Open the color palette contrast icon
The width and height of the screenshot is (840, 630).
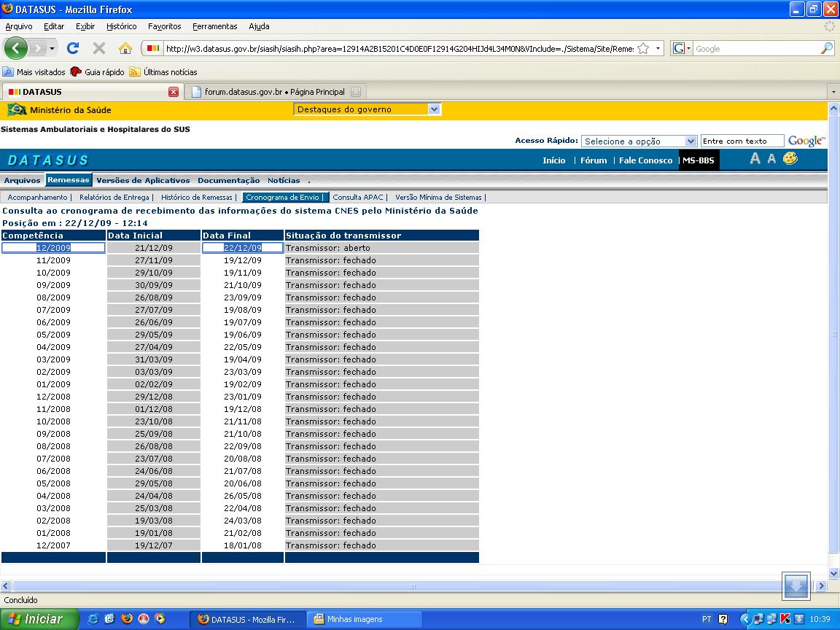[x=790, y=159]
